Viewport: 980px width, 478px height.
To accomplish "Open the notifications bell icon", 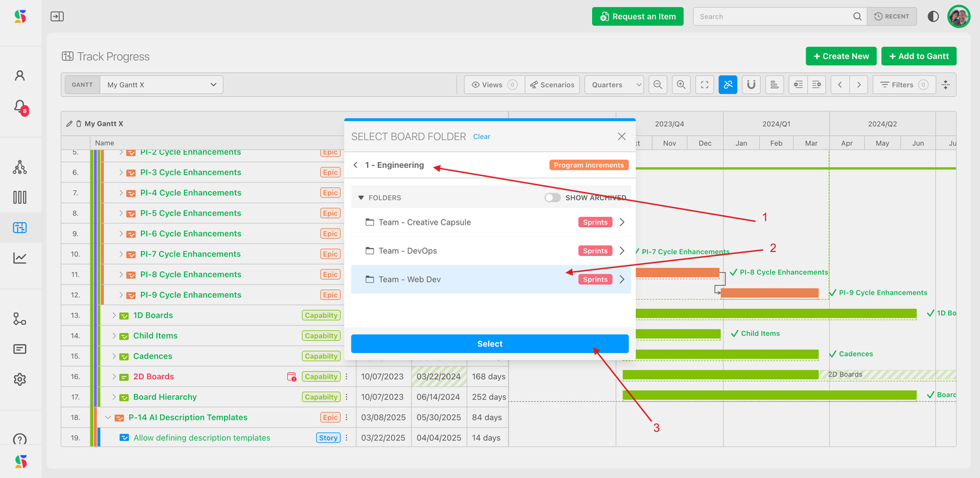I will tap(20, 106).
